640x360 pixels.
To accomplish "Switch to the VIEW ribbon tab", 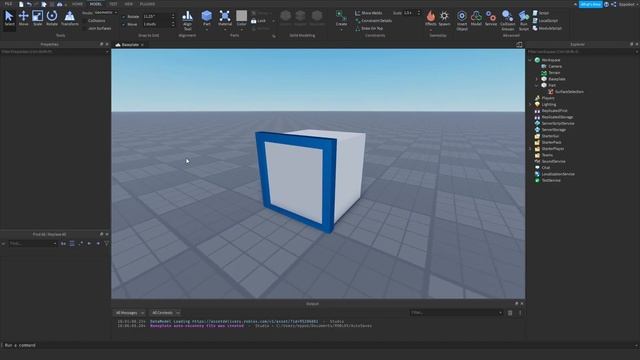I will 129,4.
